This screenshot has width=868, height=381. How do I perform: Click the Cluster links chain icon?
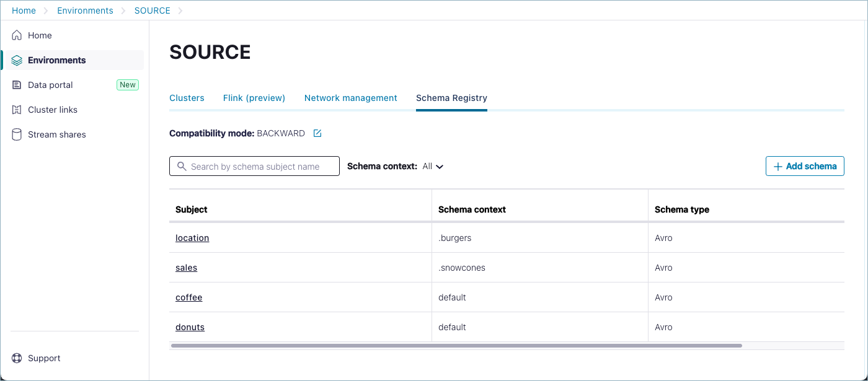pyautogui.click(x=17, y=109)
